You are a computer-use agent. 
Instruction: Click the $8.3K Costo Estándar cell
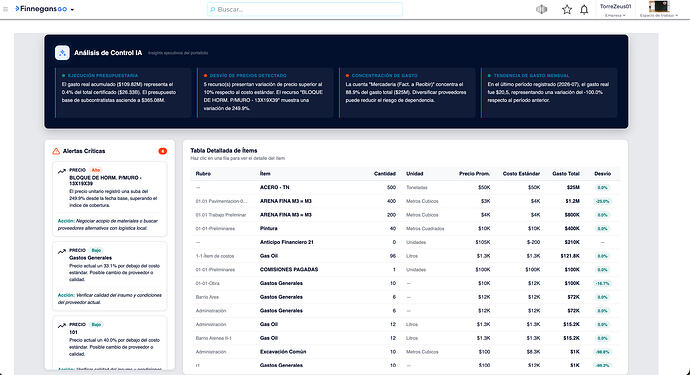[533, 352]
